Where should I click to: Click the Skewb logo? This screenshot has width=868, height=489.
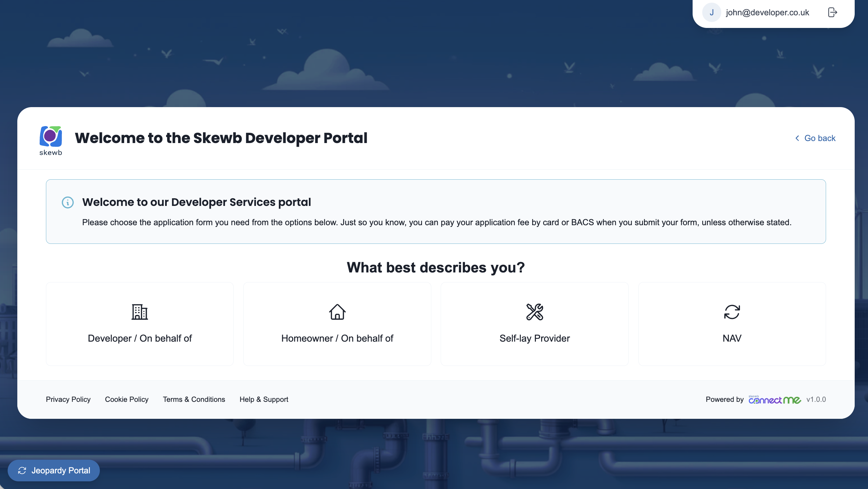[51, 140]
